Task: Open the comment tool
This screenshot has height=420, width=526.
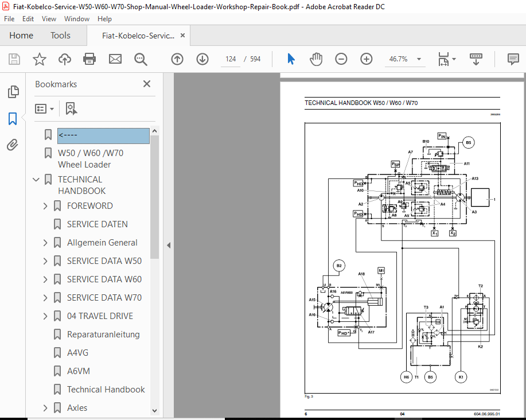Action: 513,59
